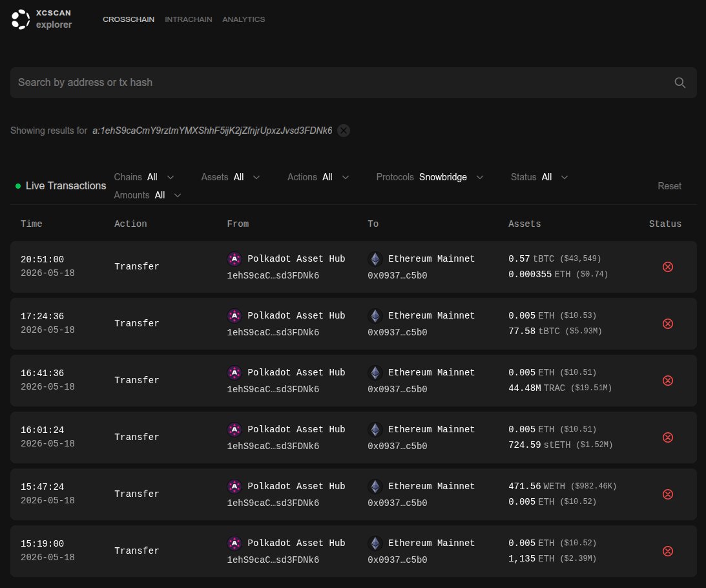Image resolution: width=706 pixels, height=588 pixels.
Task: Click the green Live Transactions indicator dot
Action: [x=18, y=186]
